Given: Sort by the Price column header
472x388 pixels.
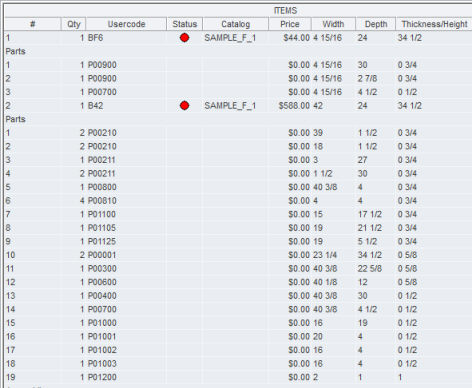Looking at the screenshot, I should 290,24.
